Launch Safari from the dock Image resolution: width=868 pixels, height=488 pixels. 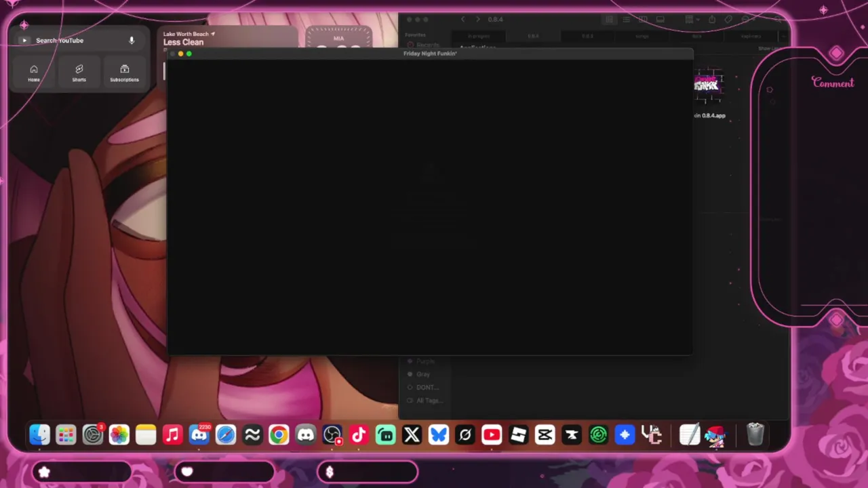click(226, 434)
